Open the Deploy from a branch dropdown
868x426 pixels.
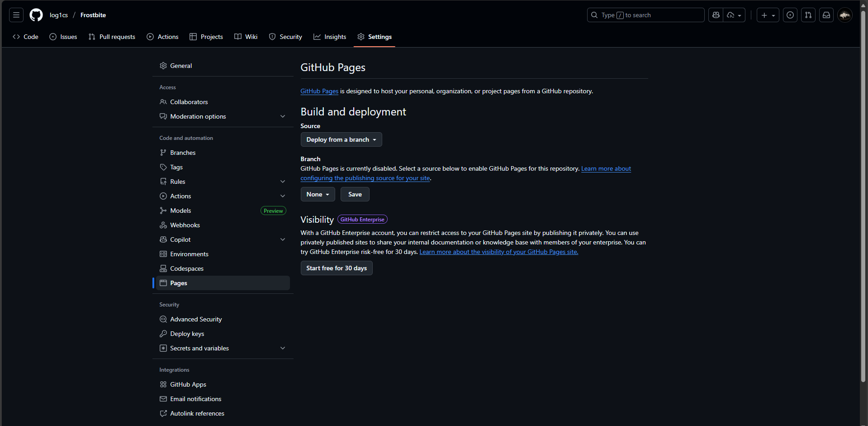341,139
